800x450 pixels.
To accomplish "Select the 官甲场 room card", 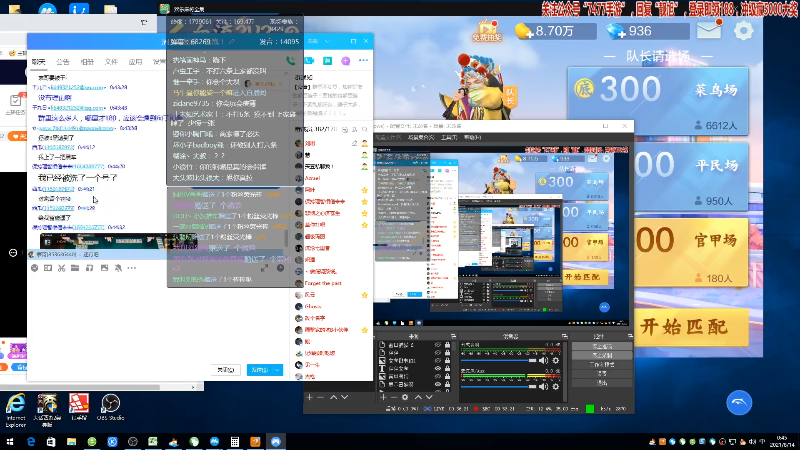I will (x=691, y=253).
